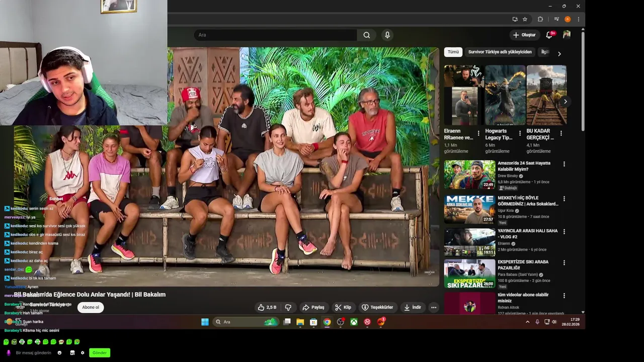This screenshot has height=362, width=644.
Task: Open the Hogwarts Legacy Shorts thumbnail
Action: tap(505, 95)
